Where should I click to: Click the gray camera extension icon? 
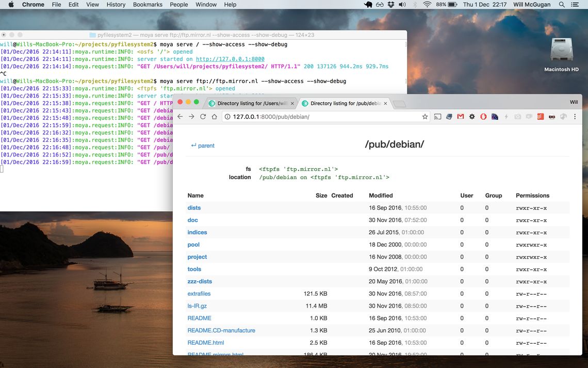click(x=517, y=117)
